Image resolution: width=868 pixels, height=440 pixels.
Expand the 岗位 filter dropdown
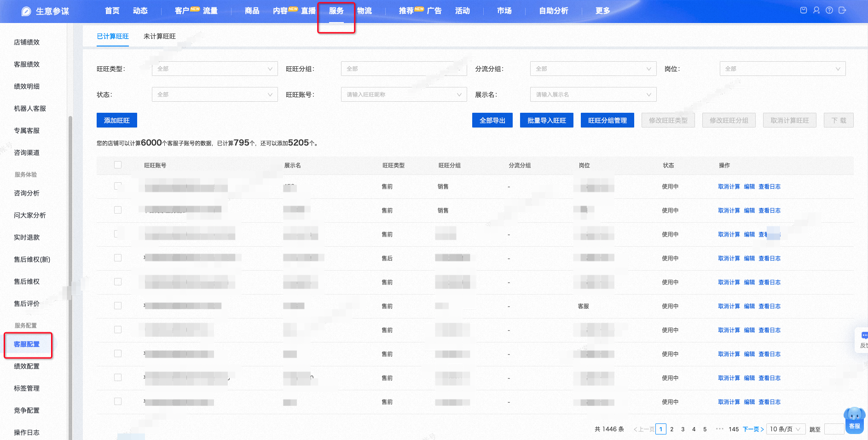tap(782, 69)
